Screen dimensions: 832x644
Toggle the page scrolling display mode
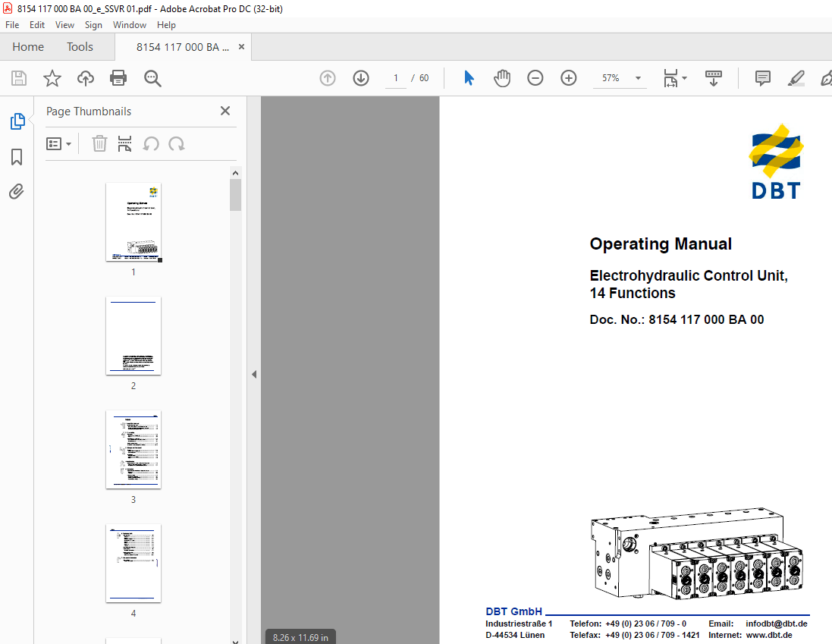click(x=714, y=77)
